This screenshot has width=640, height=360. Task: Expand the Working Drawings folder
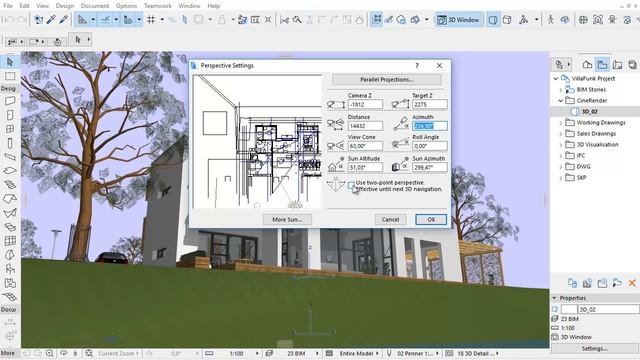tap(561, 122)
